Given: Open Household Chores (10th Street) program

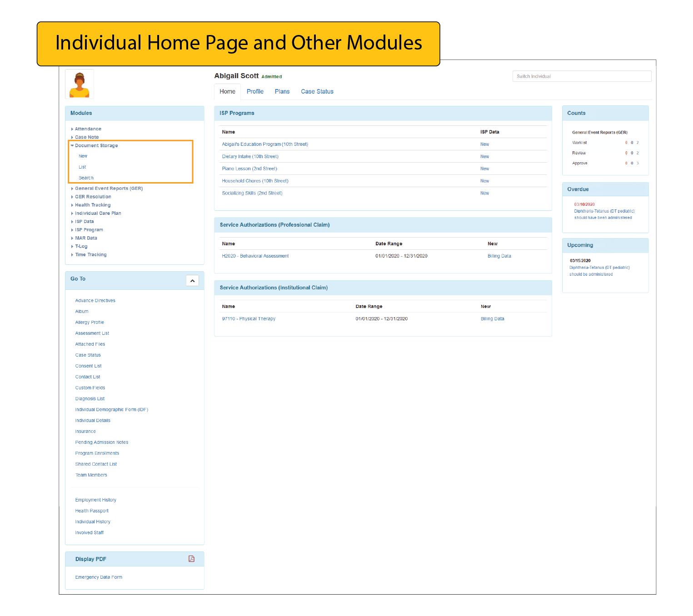Looking at the screenshot, I should pos(255,181).
